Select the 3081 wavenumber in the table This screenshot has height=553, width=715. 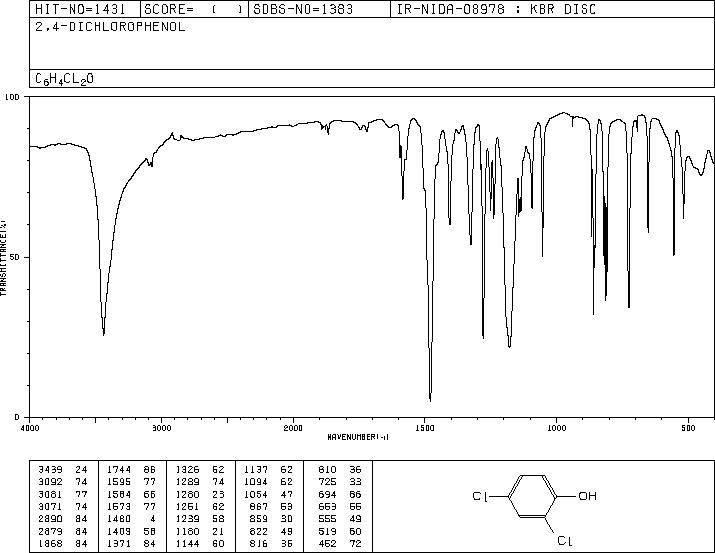[x=51, y=494]
